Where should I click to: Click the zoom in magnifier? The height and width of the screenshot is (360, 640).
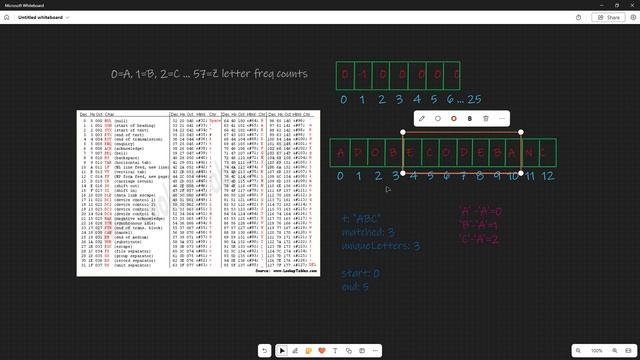point(615,351)
